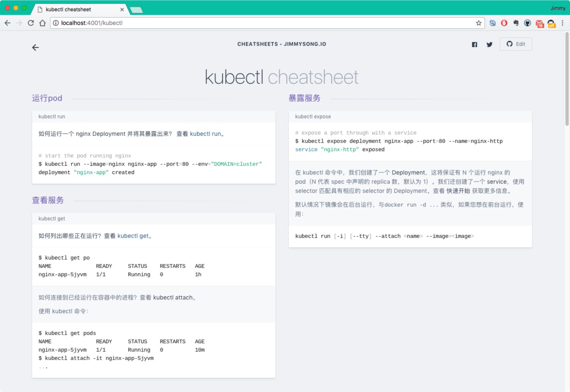The width and height of the screenshot is (570, 392).
Task: Open the Evernote elephant extension
Action: pyautogui.click(x=516, y=23)
